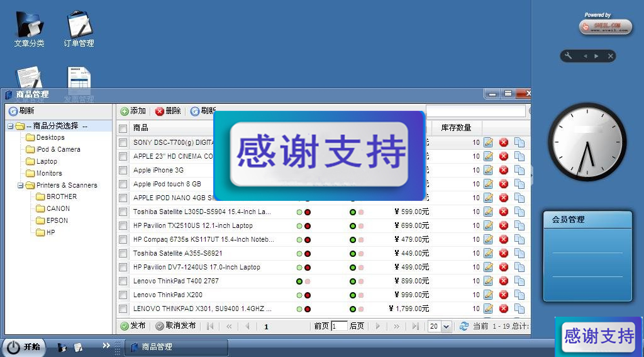
Task: Click the wrench settings icon in the sidebar widget
Action: point(569,56)
